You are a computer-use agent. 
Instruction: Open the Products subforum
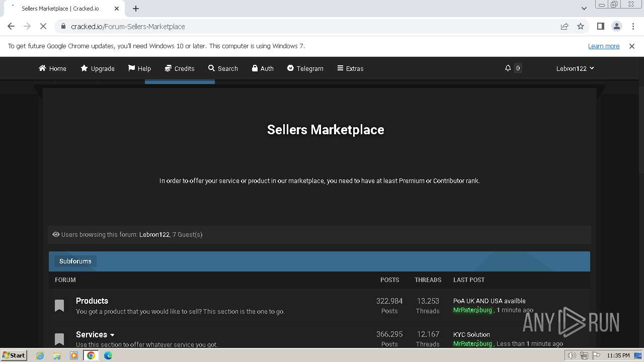[x=92, y=301]
